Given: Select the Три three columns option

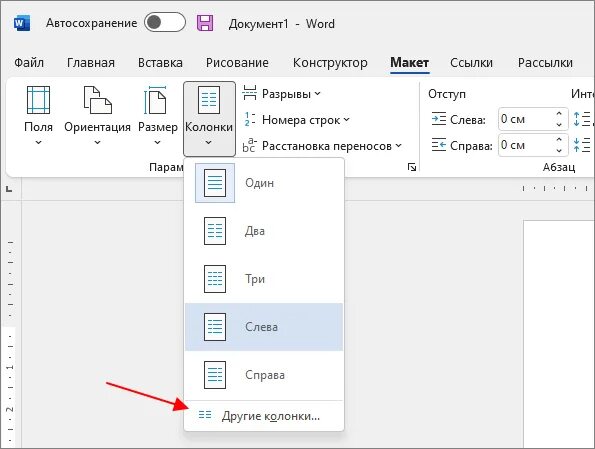Looking at the screenshot, I should coord(264,279).
